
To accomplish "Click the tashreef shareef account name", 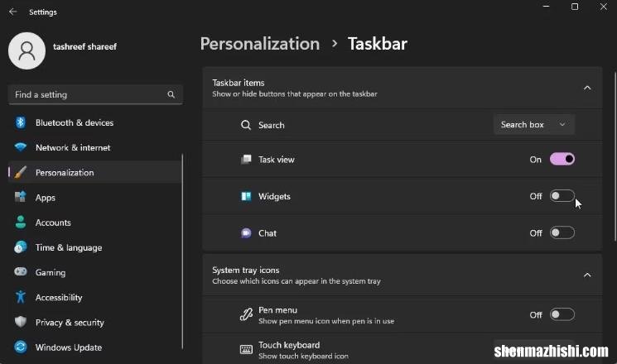I will tap(84, 46).
